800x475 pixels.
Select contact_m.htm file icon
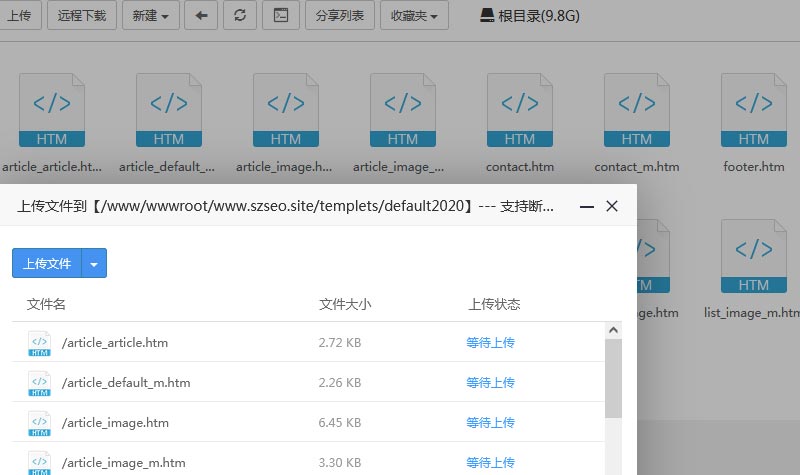click(x=637, y=110)
